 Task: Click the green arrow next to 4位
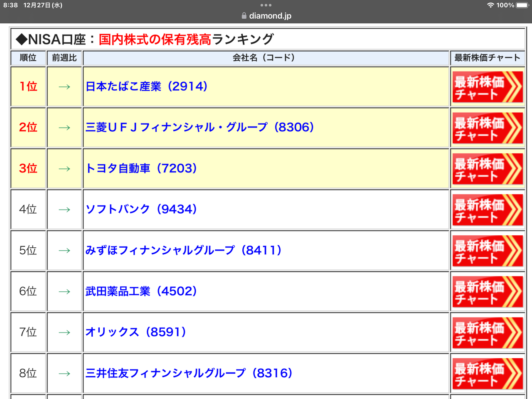[x=64, y=209]
